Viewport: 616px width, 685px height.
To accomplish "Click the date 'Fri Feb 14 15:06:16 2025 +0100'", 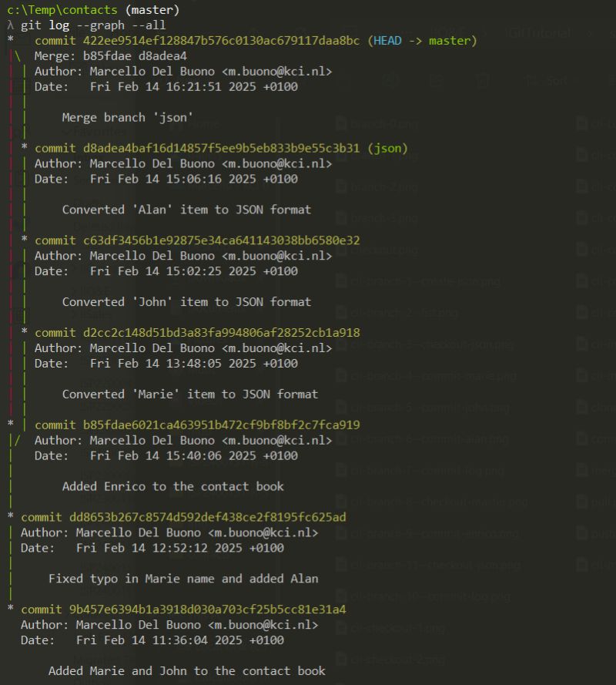I will coord(194,179).
